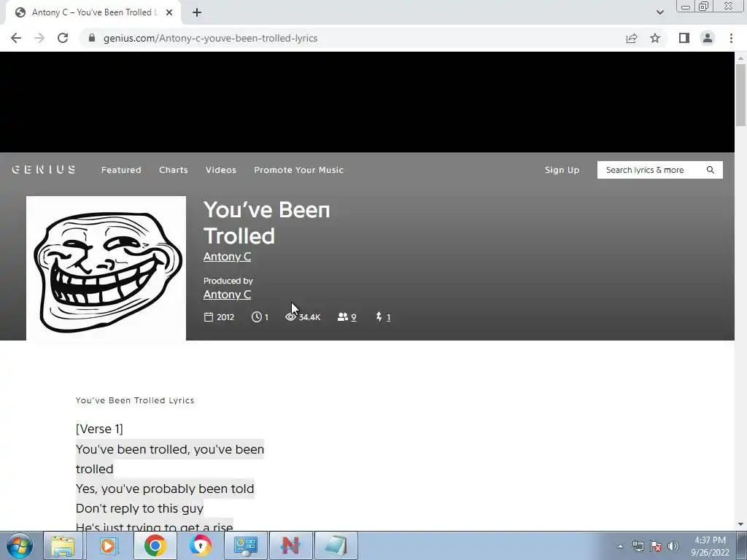Share this page via address bar icon

tap(632, 38)
